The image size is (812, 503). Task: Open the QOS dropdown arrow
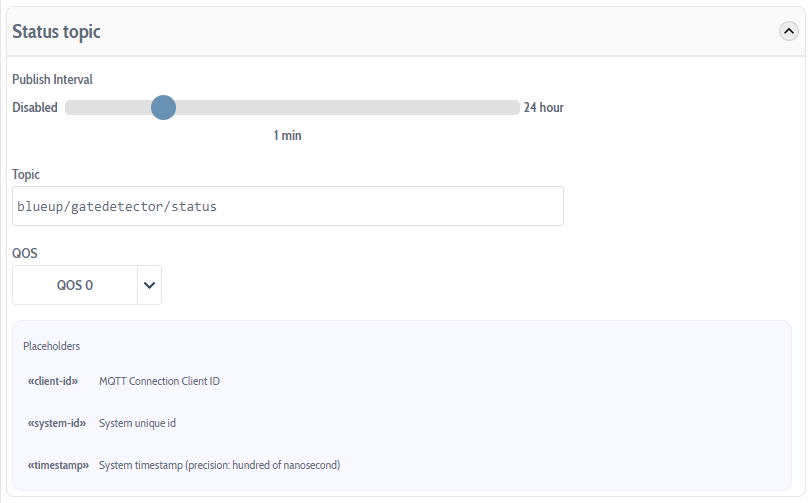[x=149, y=285]
